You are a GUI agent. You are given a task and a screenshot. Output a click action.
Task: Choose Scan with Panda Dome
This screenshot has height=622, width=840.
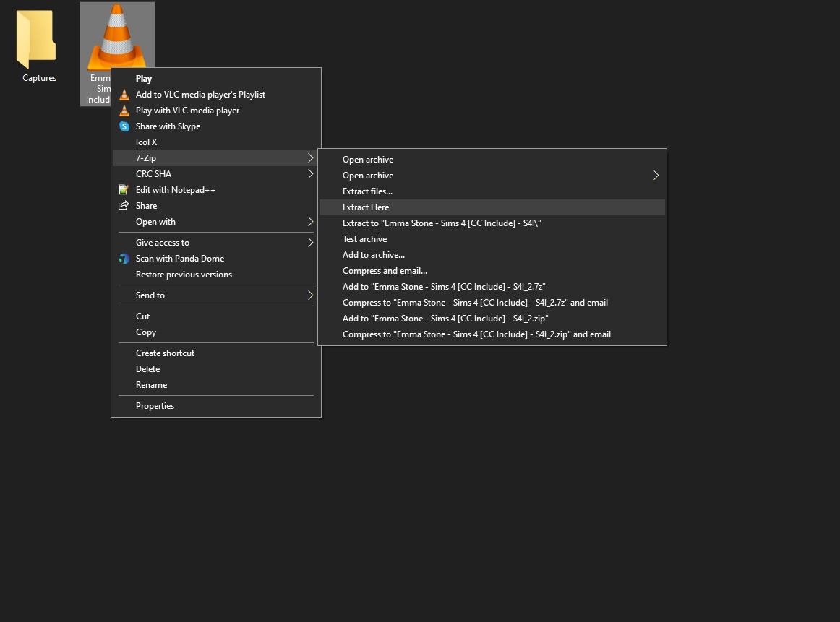(x=216, y=259)
